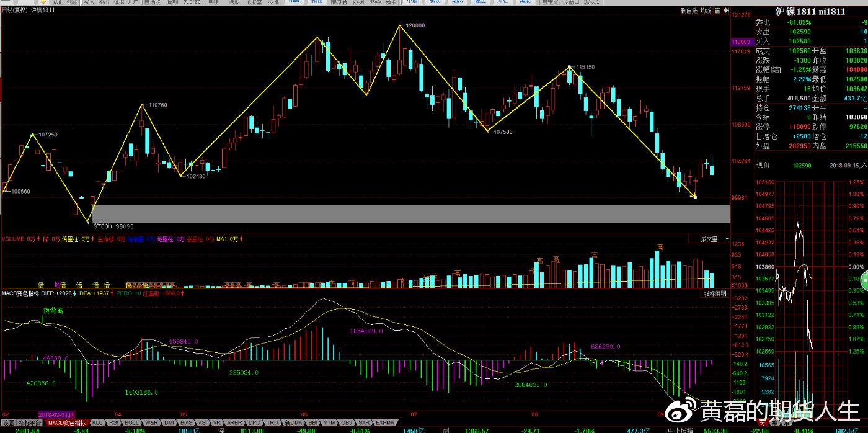Click the 118083 magenta price marker on axis

(742, 42)
